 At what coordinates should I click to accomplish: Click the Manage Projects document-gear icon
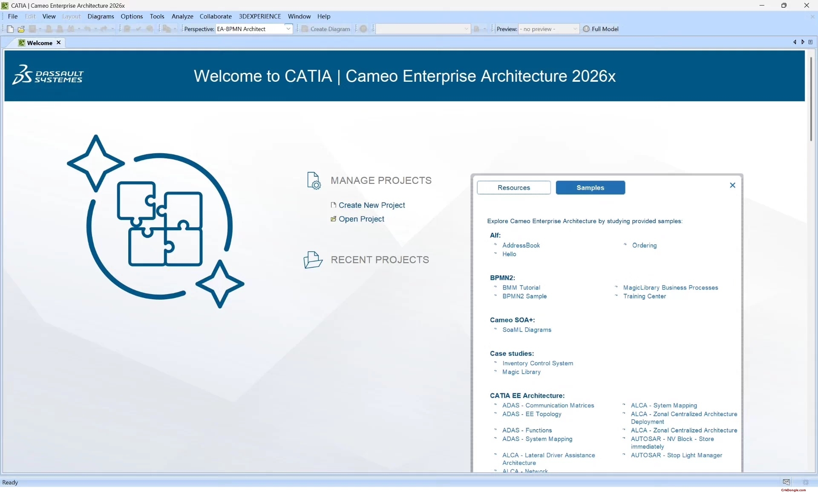click(314, 180)
